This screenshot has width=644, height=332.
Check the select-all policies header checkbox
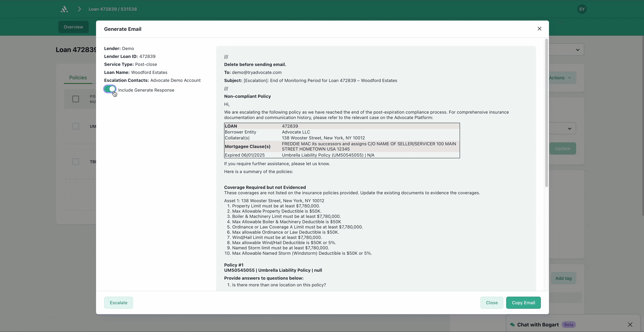point(75,99)
